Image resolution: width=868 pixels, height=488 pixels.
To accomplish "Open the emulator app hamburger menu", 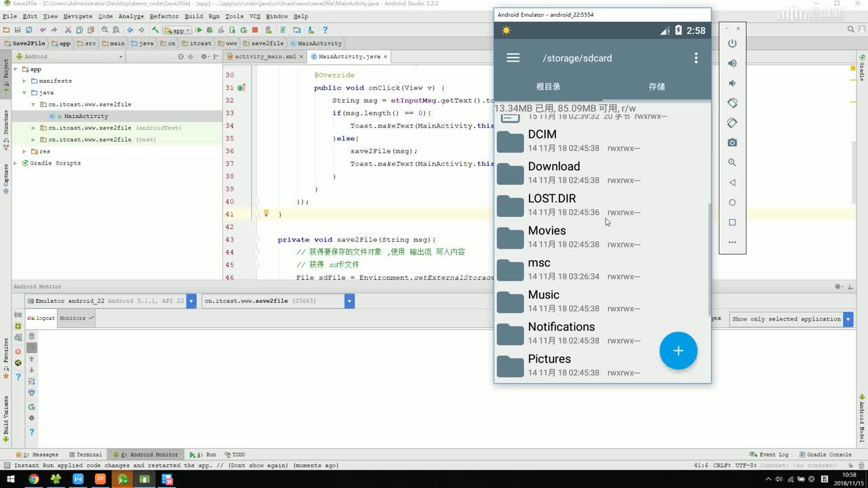I will point(513,58).
